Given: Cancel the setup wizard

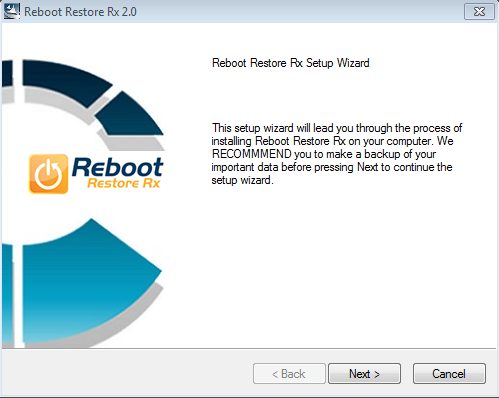Looking at the screenshot, I should tap(449, 374).
